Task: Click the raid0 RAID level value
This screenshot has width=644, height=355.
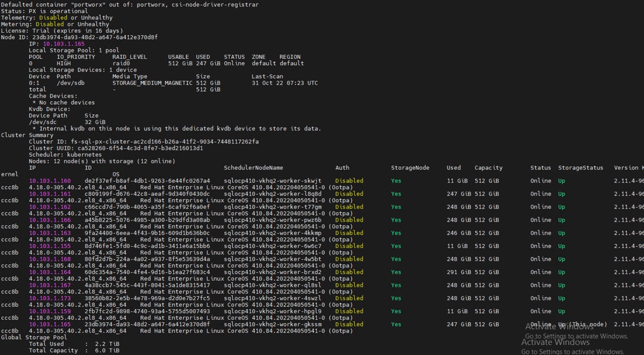Action: click(x=121, y=63)
